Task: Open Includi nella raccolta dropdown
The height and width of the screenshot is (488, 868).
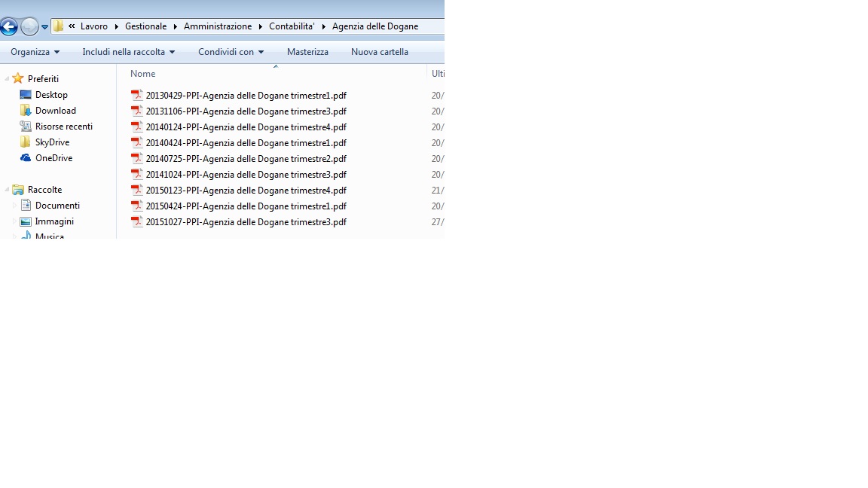Action: coord(128,52)
